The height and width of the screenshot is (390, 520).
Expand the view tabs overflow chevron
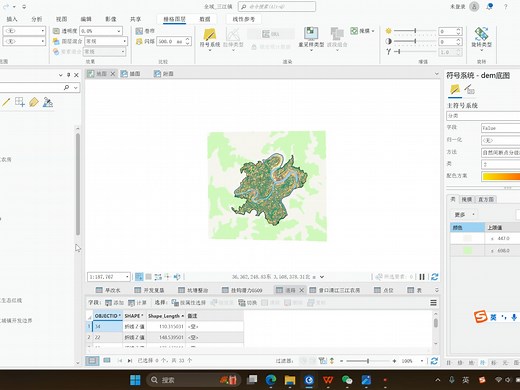point(437,74)
